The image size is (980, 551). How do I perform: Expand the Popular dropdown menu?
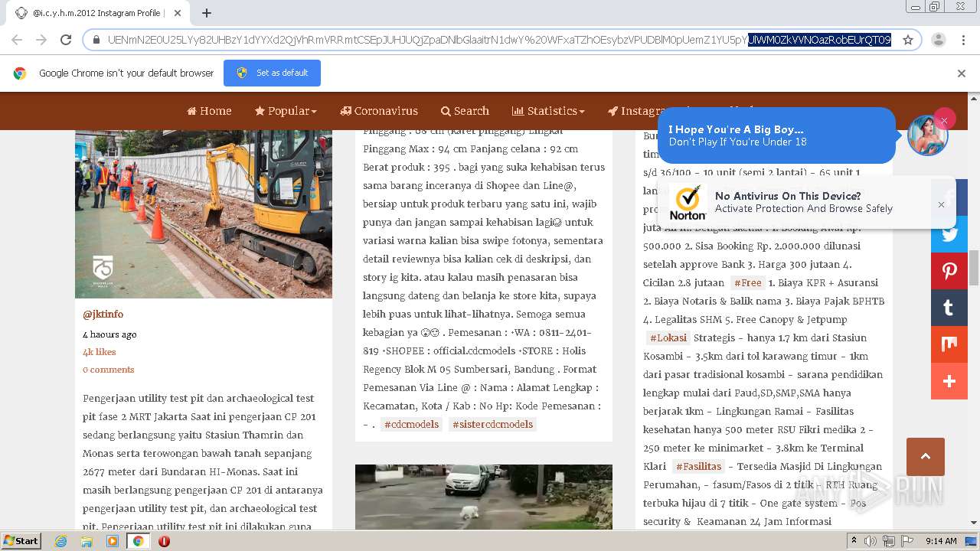coord(286,111)
